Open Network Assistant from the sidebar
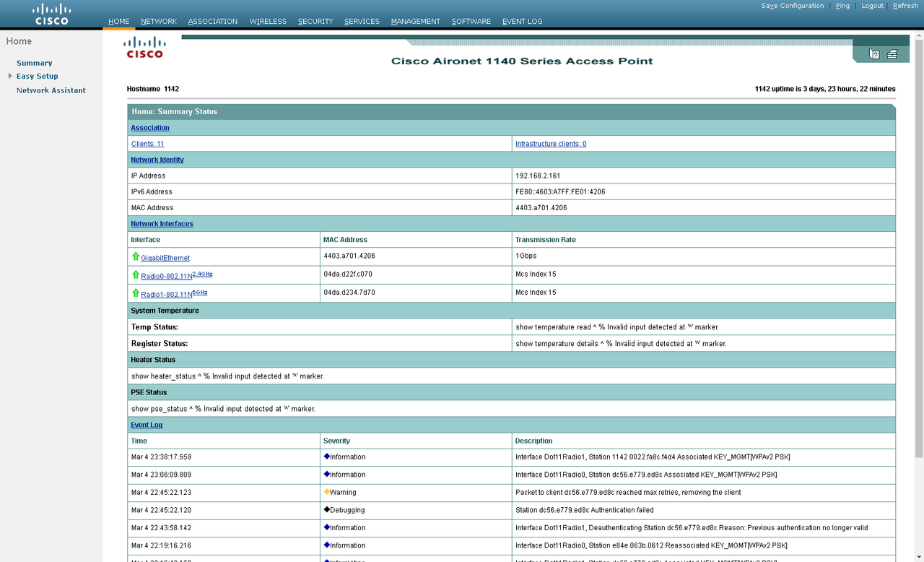This screenshot has width=924, height=562. coord(51,90)
